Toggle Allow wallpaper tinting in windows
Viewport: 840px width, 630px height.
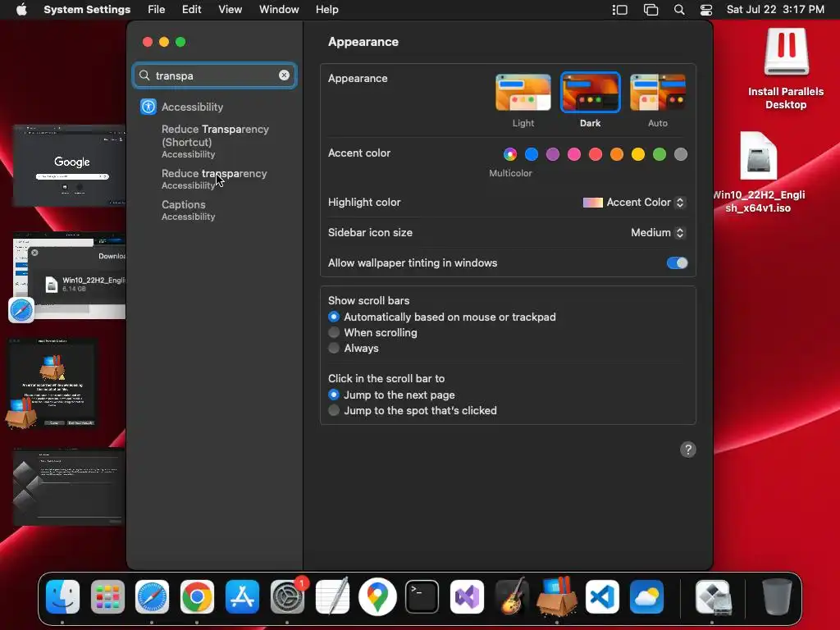677,263
